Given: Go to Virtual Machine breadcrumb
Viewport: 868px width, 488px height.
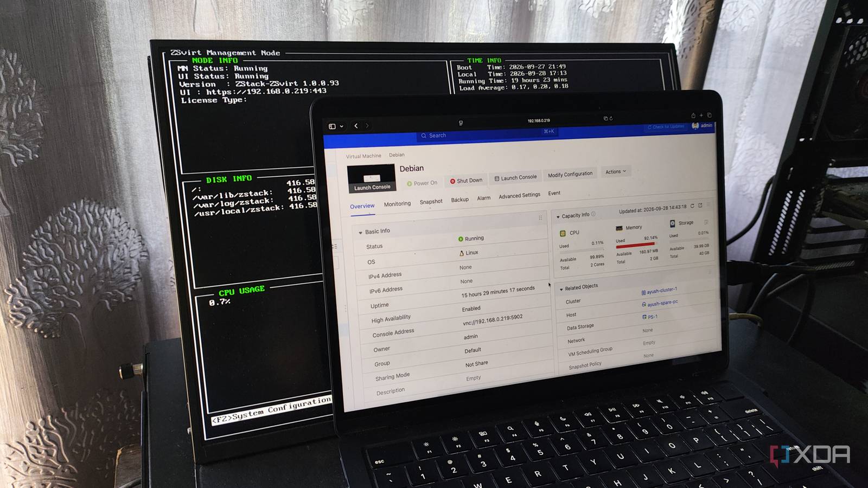Looking at the screenshot, I should [x=363, y=156].
